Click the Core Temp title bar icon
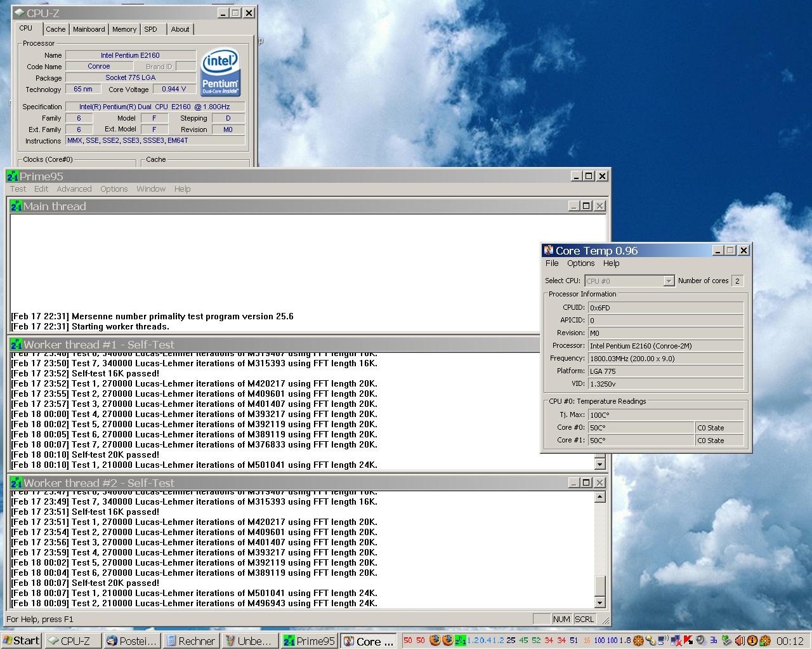Viewport: 812px width, 650px height. (x=549, y=251)
